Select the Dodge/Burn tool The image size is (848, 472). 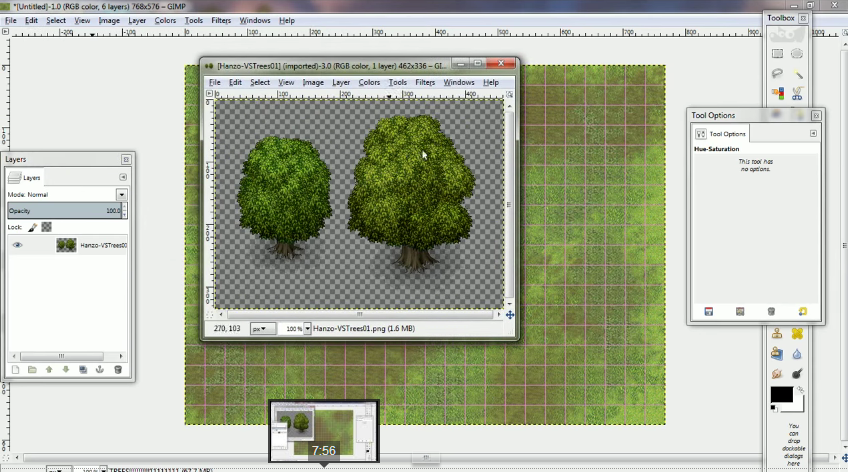tap(797, 374)
